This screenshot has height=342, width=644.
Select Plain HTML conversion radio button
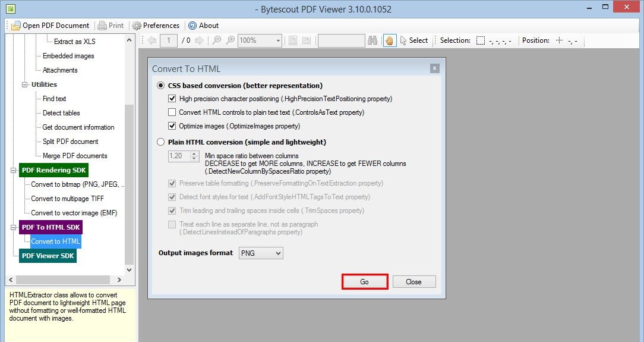click(x=160, y=142)
